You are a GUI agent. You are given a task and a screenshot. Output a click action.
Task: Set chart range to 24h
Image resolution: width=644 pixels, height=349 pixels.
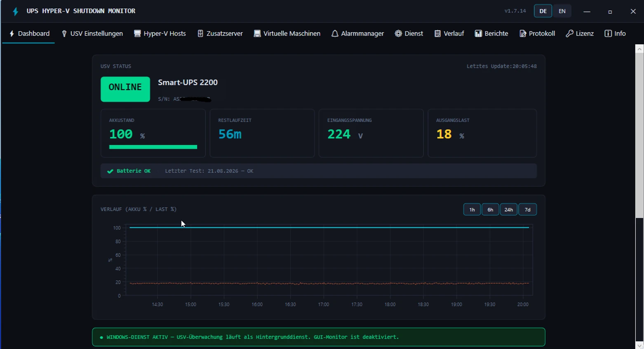(509, 210)
